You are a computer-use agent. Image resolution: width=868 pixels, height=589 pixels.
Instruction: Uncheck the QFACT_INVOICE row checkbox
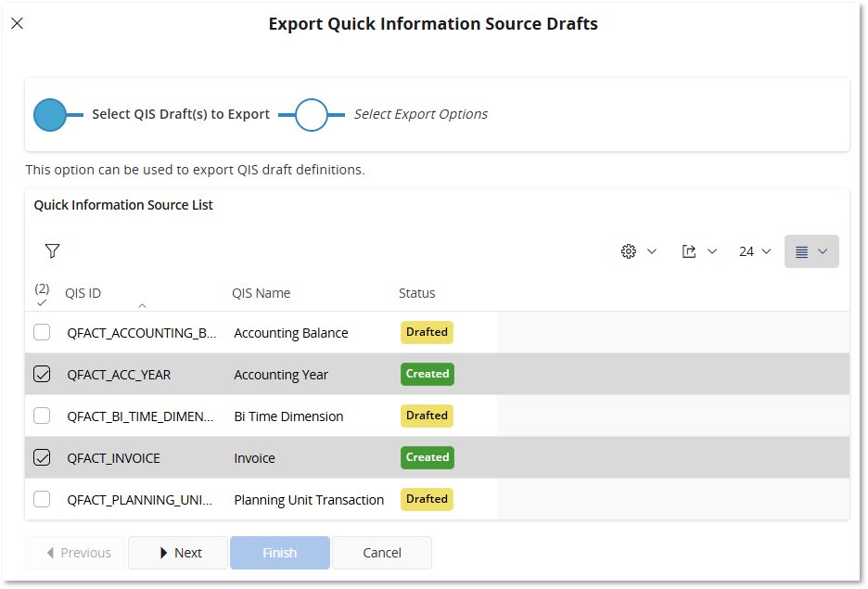point(42,458)
